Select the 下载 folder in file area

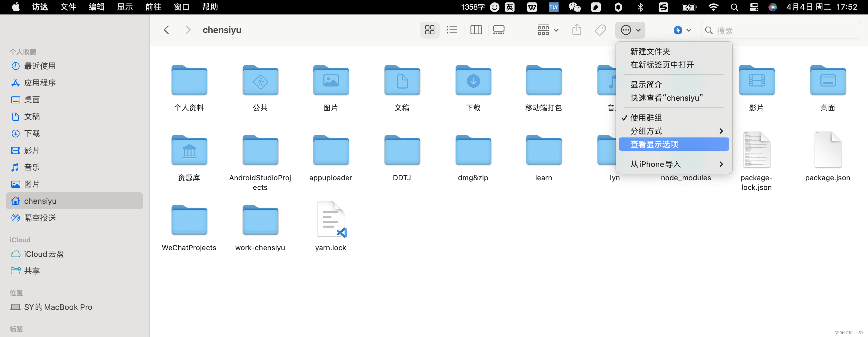(473, 80)
